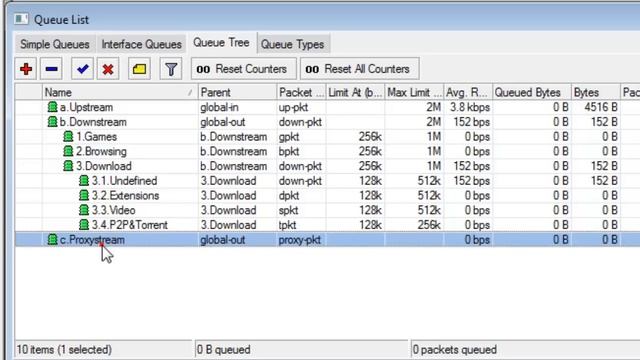640x360 pixels.
Task: Select the 3.1.Undefined queue row
Action: click(x=327, y=181)
